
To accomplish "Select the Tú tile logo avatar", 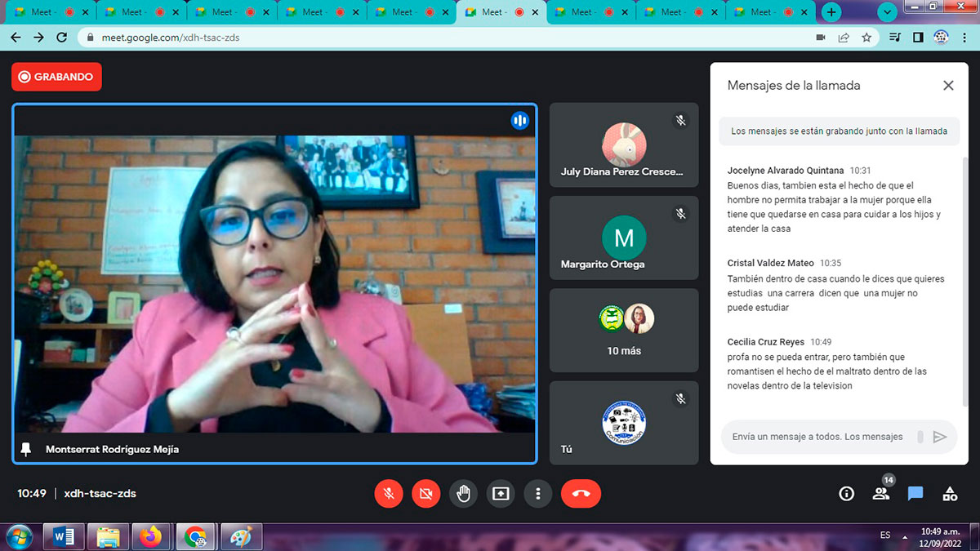I will click(624, 423).
